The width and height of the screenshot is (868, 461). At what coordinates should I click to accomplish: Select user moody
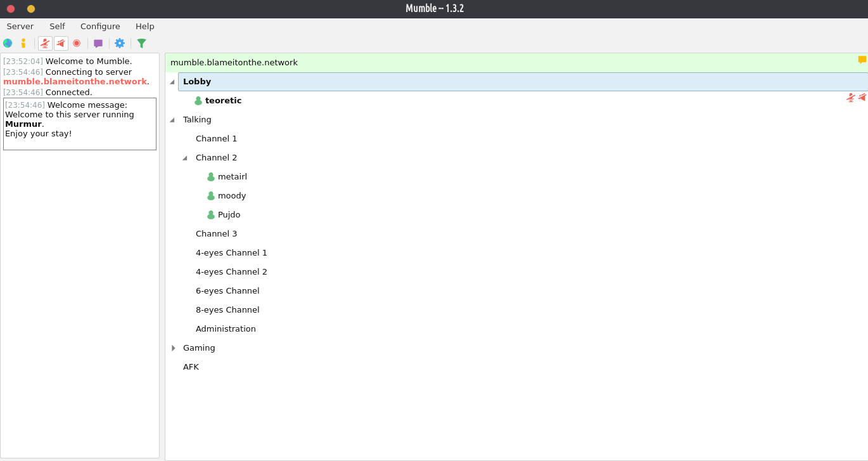[232, 196]
